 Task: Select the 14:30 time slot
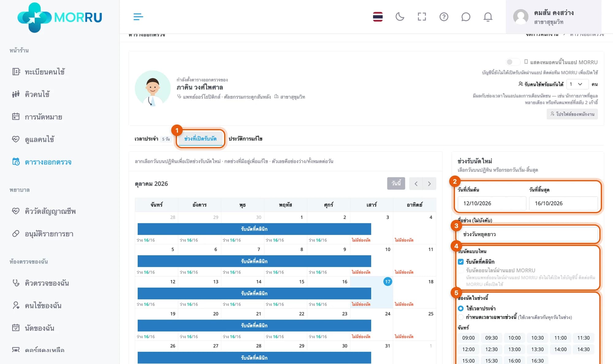click(x=583, y=349)
